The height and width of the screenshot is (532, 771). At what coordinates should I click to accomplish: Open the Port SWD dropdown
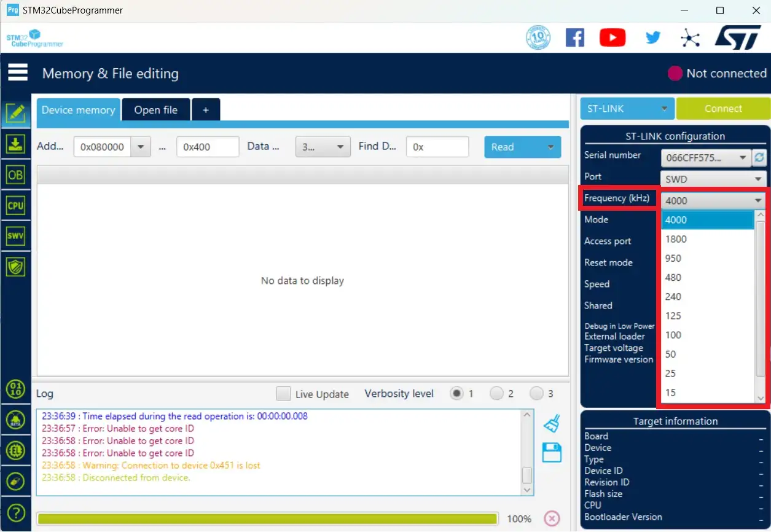pos(714,179)
